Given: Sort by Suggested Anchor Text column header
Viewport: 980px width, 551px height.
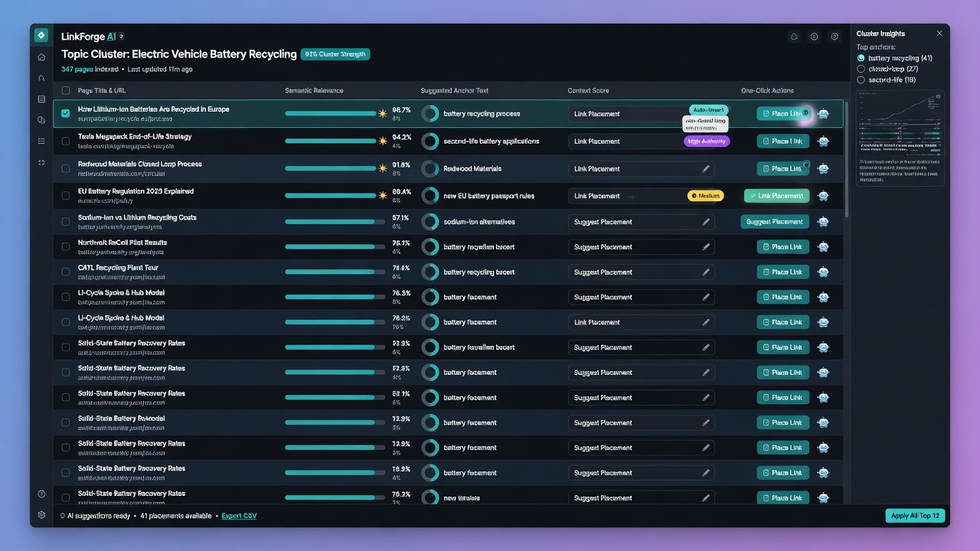Looking at the screenshot, I should [x=455, y=90].
